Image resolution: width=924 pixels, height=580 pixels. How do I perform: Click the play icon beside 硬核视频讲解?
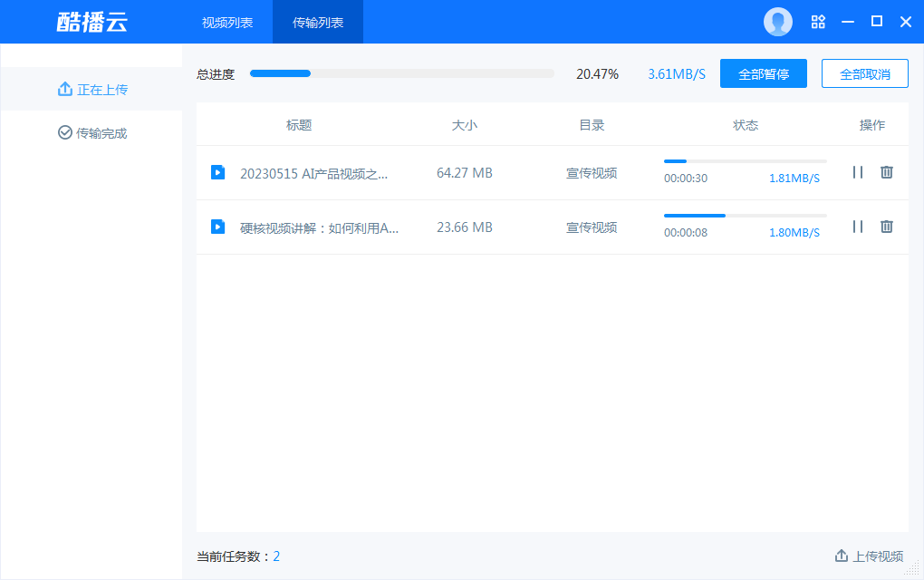pyautogui.click(x=217, y=227)
